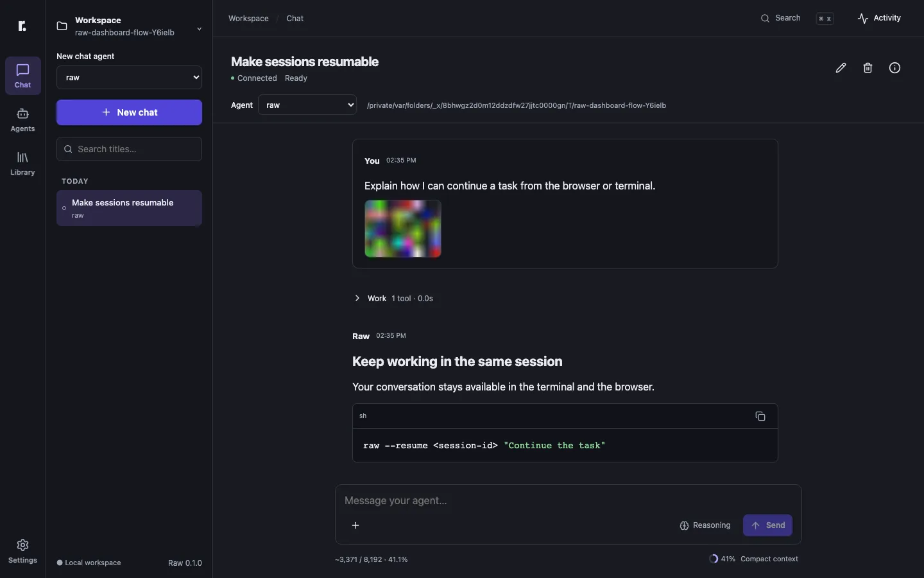Image resolution: width=924 pixels, height=578 pixels.
Task: Toggle Reasoning mode
Action: tap(706, 525)
